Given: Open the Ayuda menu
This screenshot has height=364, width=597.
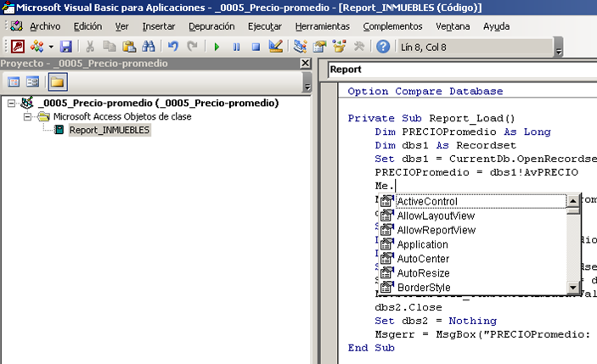Looking at the screenshot, I should 496,26.
